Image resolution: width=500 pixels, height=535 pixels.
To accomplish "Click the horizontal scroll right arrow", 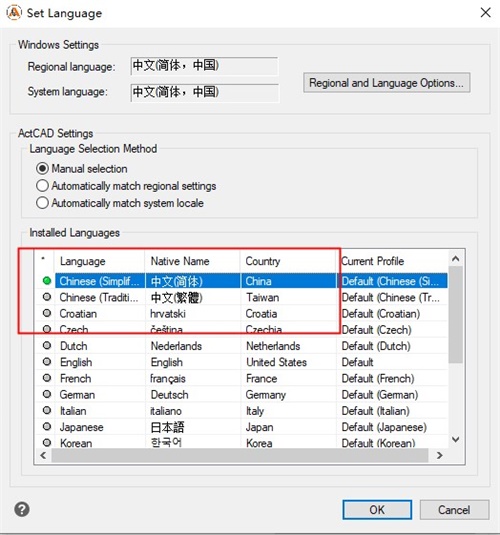I will (x=440, y=455).
